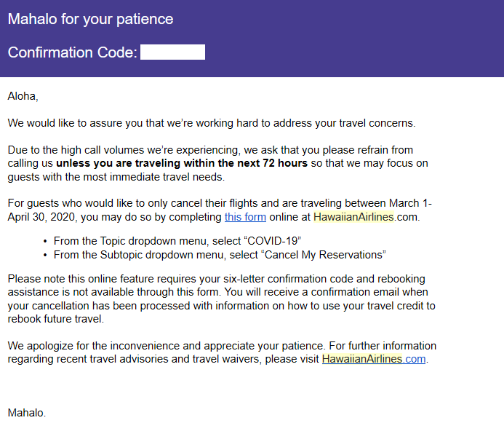
Task: Click the highlighted HawaiianAirlines text after "online at"
Action: [x=353, y=217]
